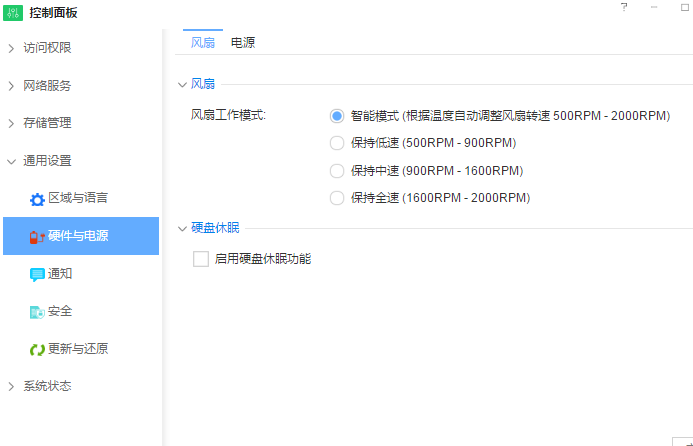
Task: Choose 保持中速 (900RPM - 1600RPM) option
Action: click(x=337, y=171)
